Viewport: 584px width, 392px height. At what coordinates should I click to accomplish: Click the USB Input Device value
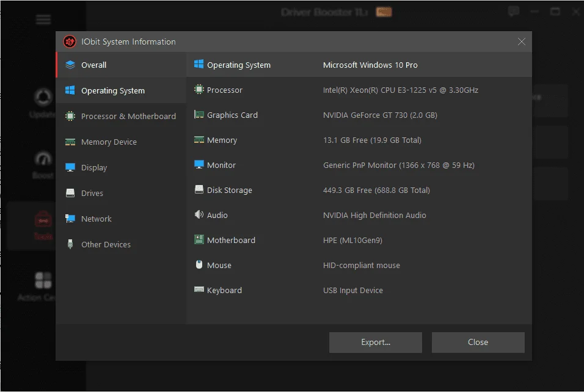pos(352,290)
